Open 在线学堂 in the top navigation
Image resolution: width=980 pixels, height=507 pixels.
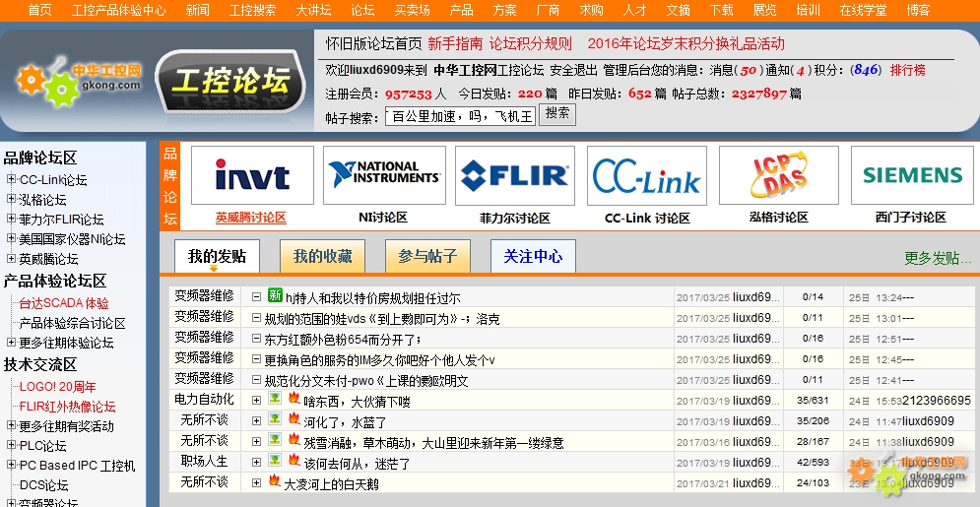[x=863, y=10]
